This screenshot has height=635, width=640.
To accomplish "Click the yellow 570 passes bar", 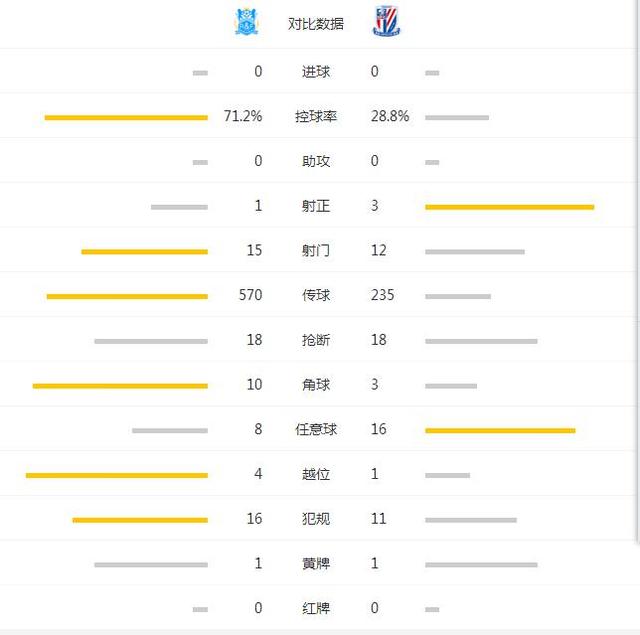I will coord(127,296).
